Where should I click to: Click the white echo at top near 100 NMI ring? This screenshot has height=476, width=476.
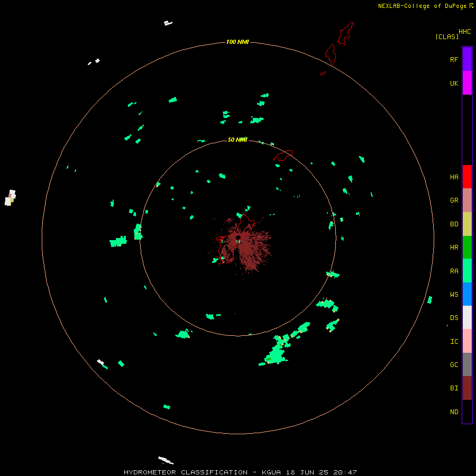coord(168,23)
